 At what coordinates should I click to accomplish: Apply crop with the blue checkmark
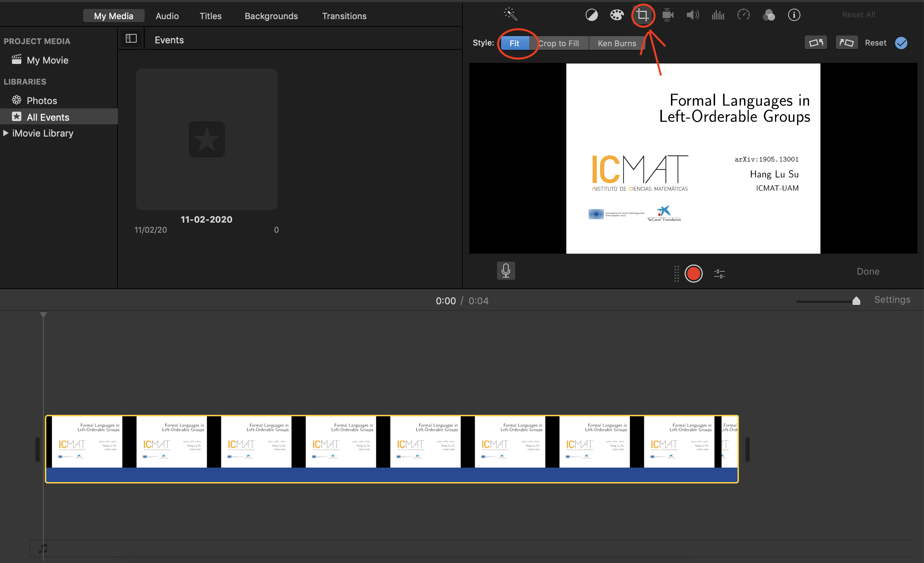[901, 43]
